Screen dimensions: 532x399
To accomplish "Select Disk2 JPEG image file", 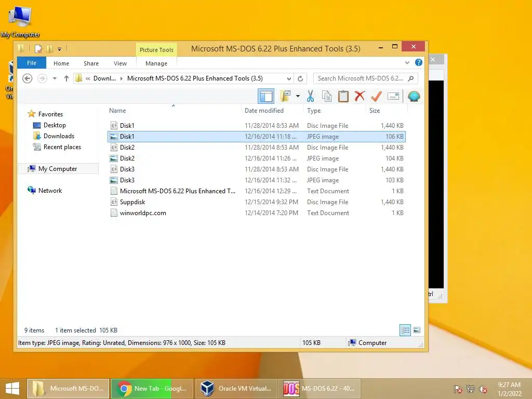I will 257,158.
